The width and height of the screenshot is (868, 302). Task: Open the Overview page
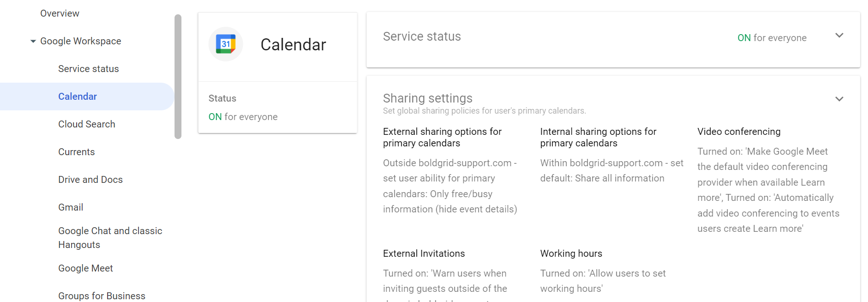click(x=60, y=13)
